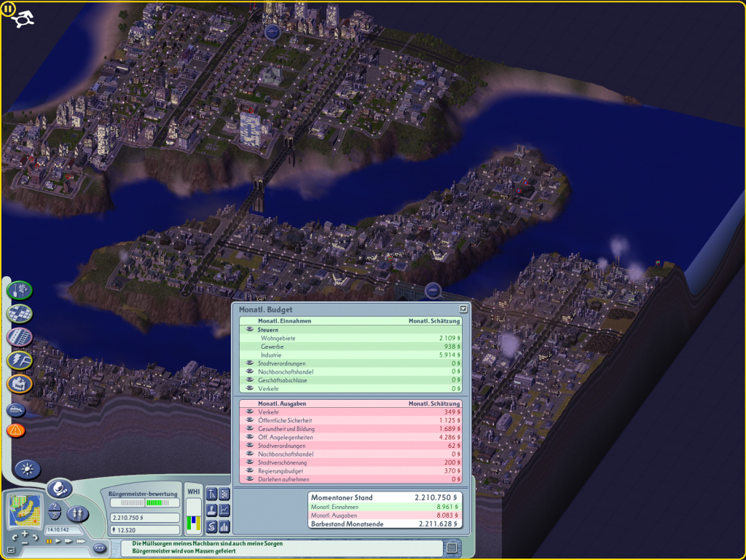746x560 pixels.
Task: Open the road and rail transportation menu
Action: [20, 337]
